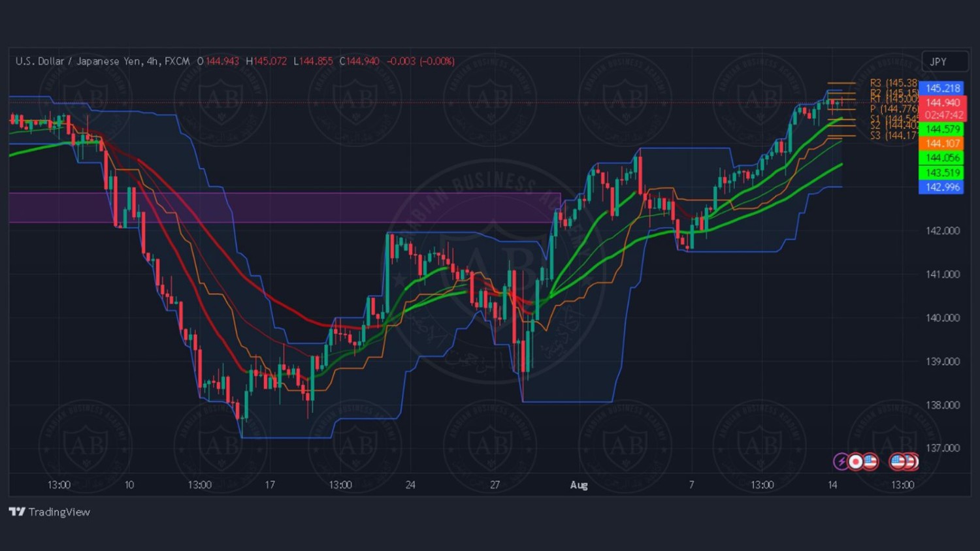The width and height of the screenshot is (980, 551).
Task: Select the low value L 144.855
Action: (313, 61)
